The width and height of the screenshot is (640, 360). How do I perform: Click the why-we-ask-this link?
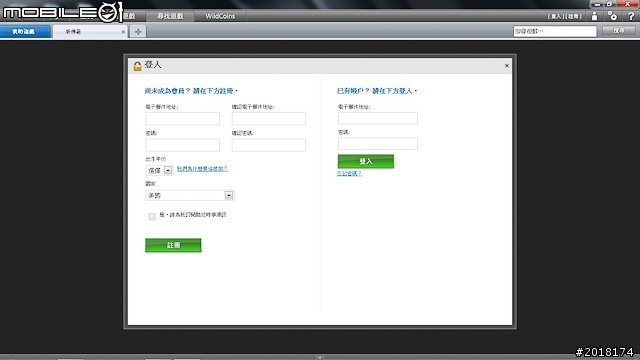(202, 169)
